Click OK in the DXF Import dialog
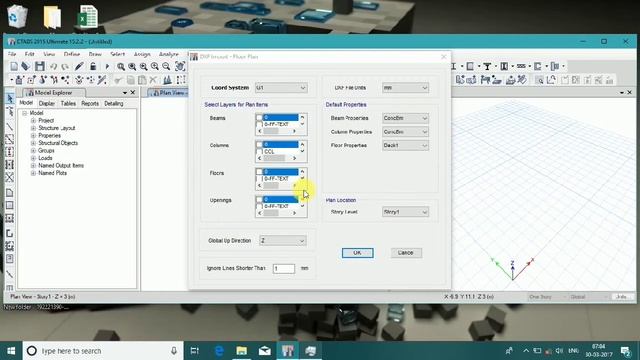Viewport: 640px width, 360px height. (x=358, y=253)
